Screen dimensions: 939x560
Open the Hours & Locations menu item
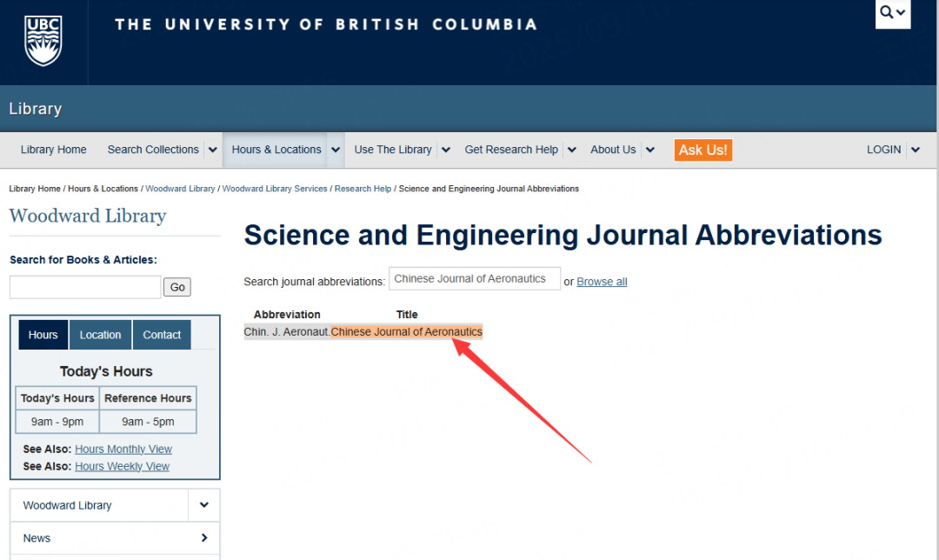276,150
